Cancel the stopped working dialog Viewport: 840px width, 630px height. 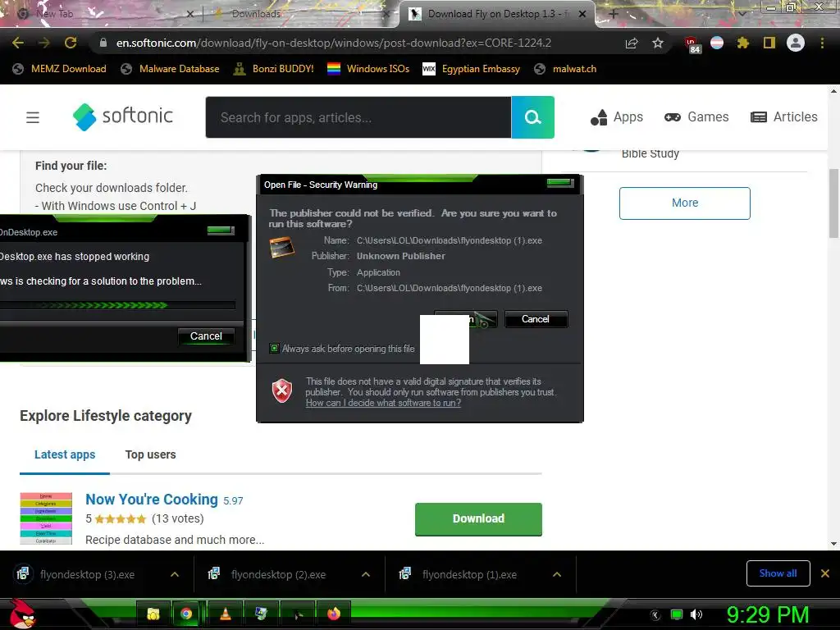206,336
